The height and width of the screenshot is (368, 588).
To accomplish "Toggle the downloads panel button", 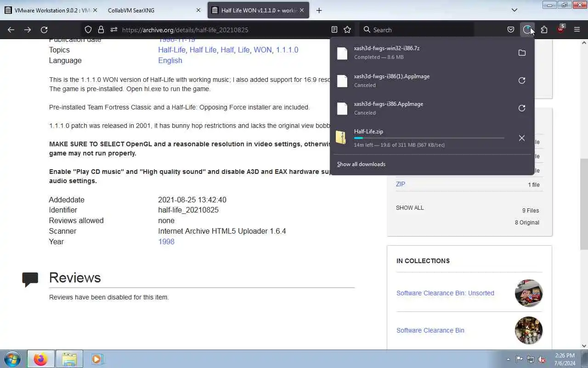I will click(x=527, y=30).
